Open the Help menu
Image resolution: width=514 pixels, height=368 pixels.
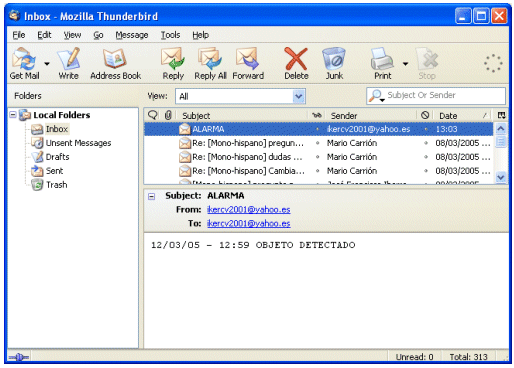click(x=200, y=35)
